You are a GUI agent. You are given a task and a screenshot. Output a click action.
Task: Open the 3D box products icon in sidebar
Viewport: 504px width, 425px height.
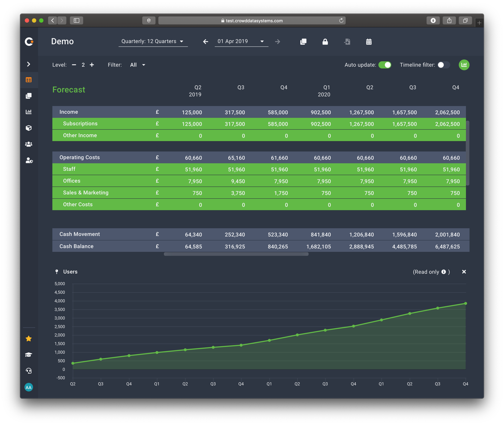tap(29, 128)
